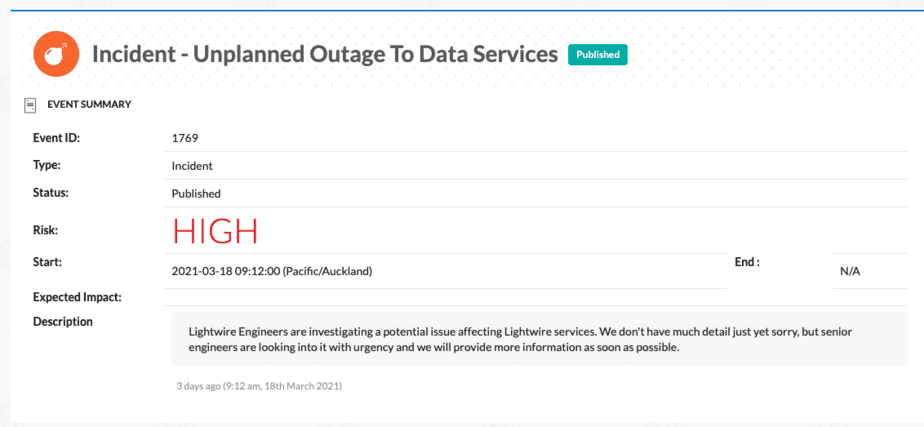924x427 pixels.
Task: Select the EVENT SUMMARY section label
Action: pyautogui.click(x=89, y=105)
